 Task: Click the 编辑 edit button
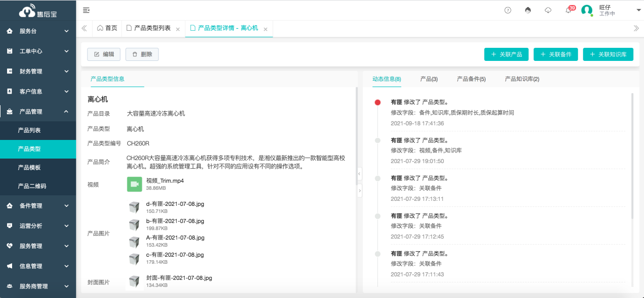coord(104,54)
